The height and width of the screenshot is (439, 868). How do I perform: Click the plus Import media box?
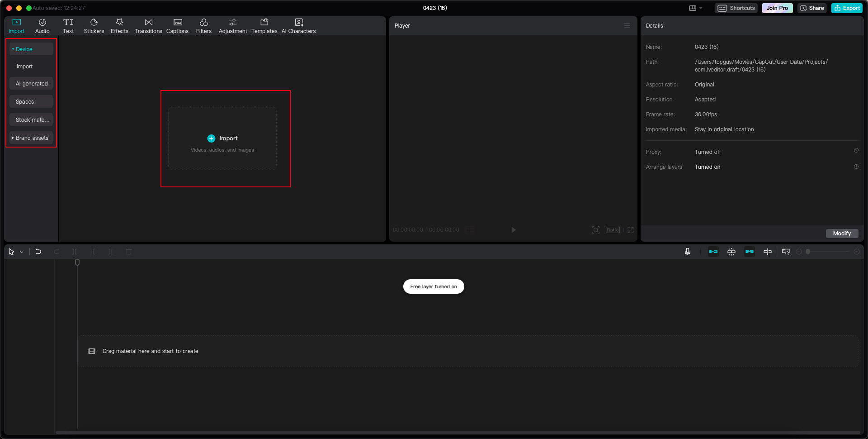tap(222, 138)
